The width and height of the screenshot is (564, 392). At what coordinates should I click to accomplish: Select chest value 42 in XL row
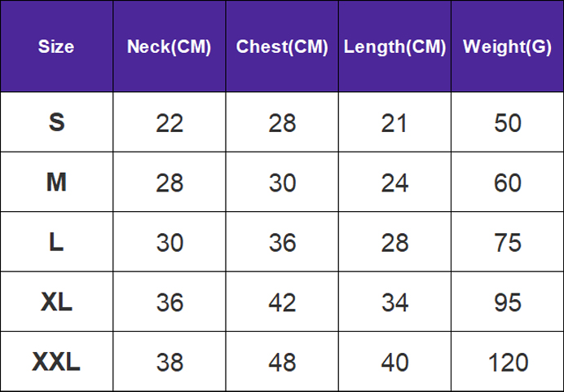[282, 303]
